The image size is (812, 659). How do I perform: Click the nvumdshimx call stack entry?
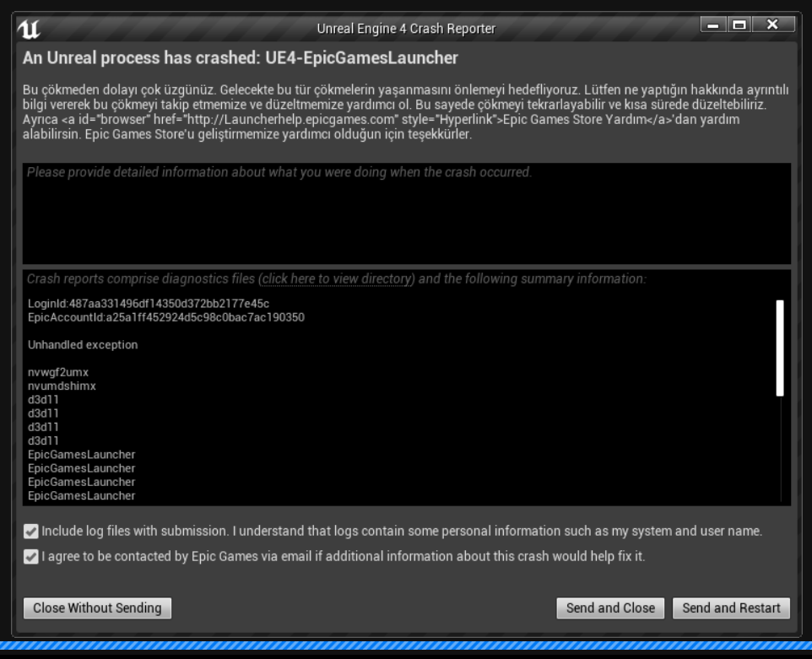62,386
